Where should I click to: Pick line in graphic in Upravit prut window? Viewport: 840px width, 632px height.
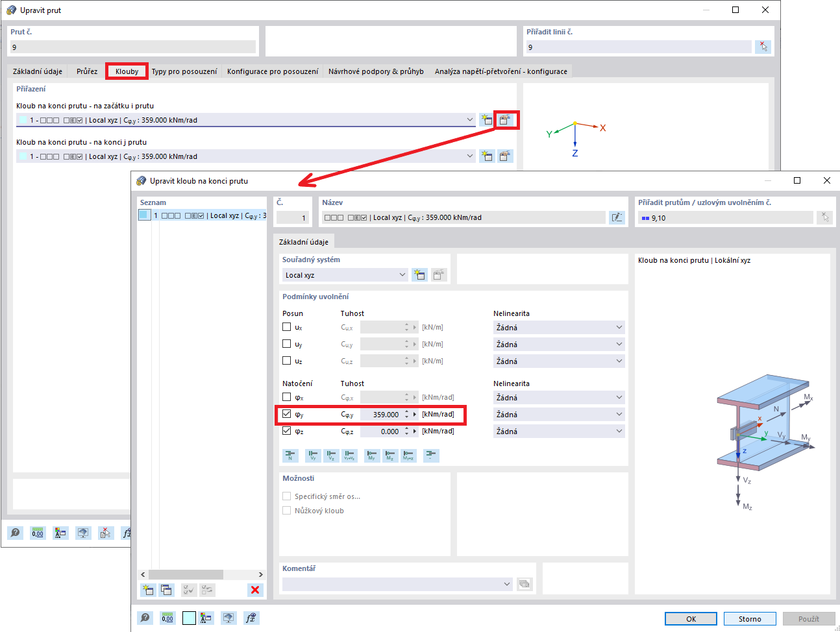763,47
